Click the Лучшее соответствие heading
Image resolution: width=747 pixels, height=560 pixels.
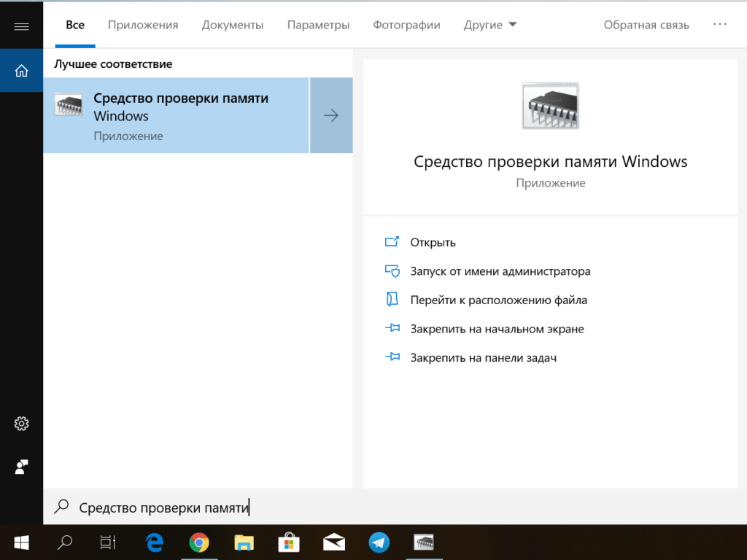click(113, 64)
